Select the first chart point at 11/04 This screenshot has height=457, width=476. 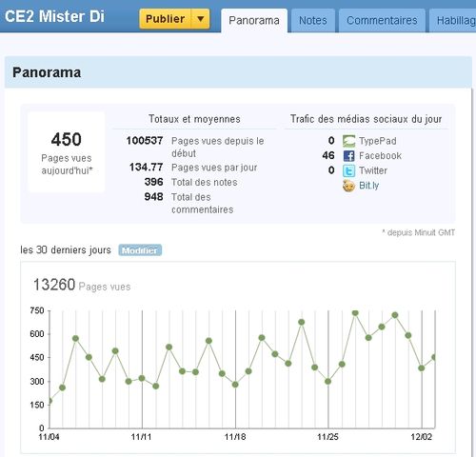click(x=50, y=401)
